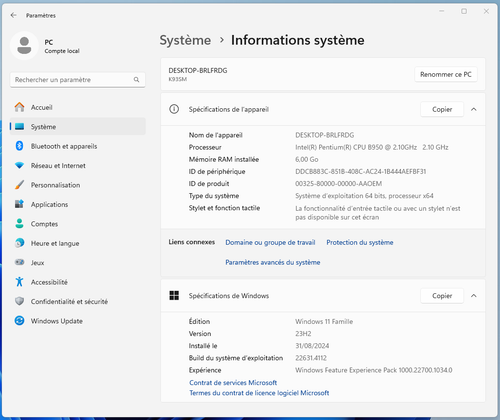Click the Windows Feature Experience Pack value
This screenshot has width=500, height=420.
[374, 370]
